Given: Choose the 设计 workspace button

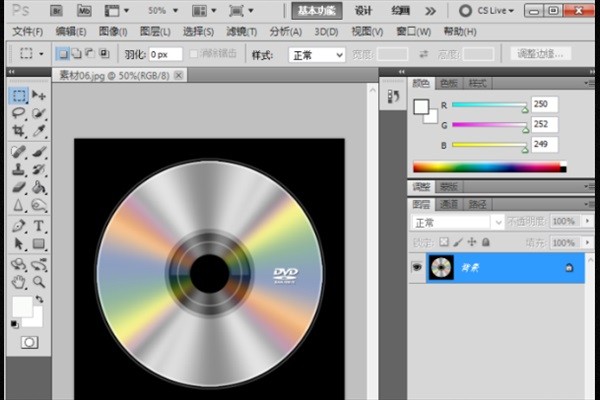Looking at the screenshot, I should 363,11.
